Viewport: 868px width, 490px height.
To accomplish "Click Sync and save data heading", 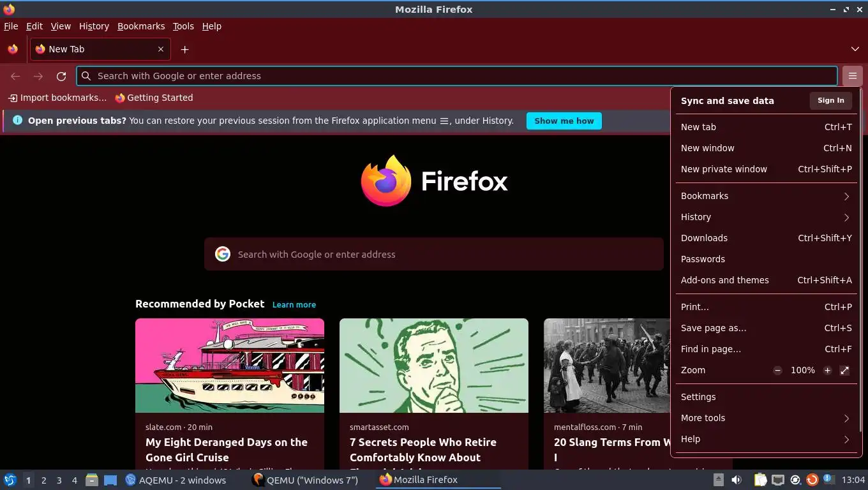I will pos(727,101).
